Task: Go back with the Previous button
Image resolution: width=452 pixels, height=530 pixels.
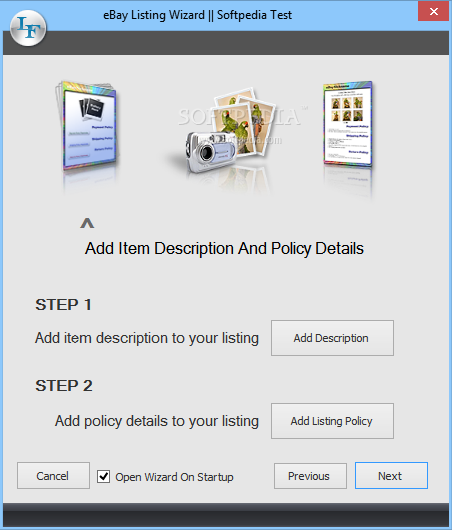Action: tap(310, 476)
